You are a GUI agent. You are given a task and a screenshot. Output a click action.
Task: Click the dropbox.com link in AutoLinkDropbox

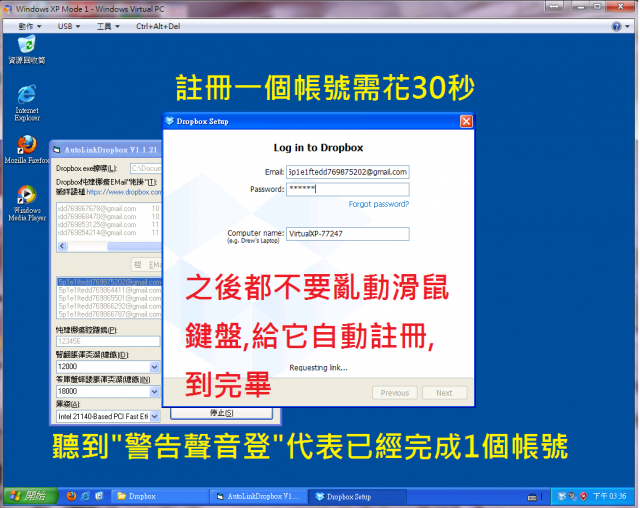[124, 192]
